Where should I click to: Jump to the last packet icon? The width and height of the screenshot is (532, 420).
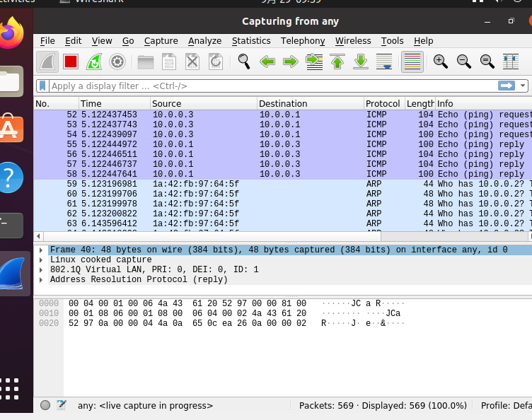coord(361,62)
